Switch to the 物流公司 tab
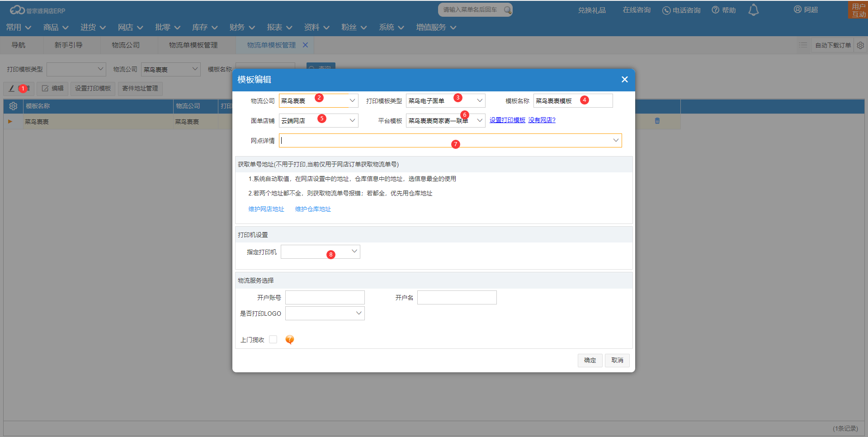Image resolution: width=868 pixels, height=437 pixels. pyautogui.click(x=126, y=45)
